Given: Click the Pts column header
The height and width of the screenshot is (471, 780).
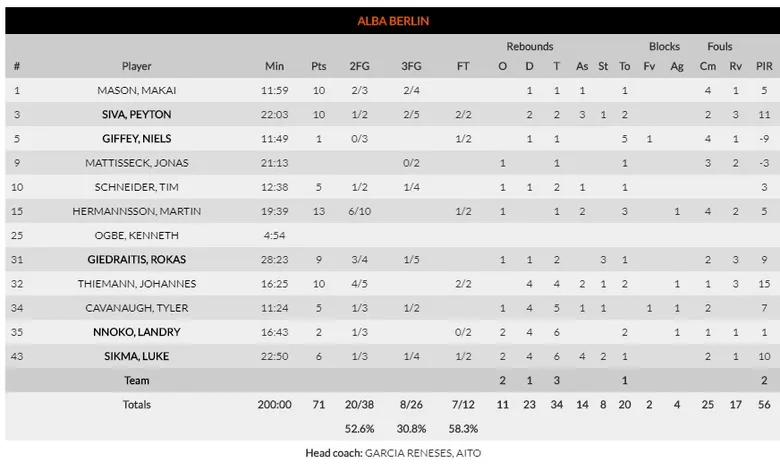Looking at the screenshot, I should (318, 67).
